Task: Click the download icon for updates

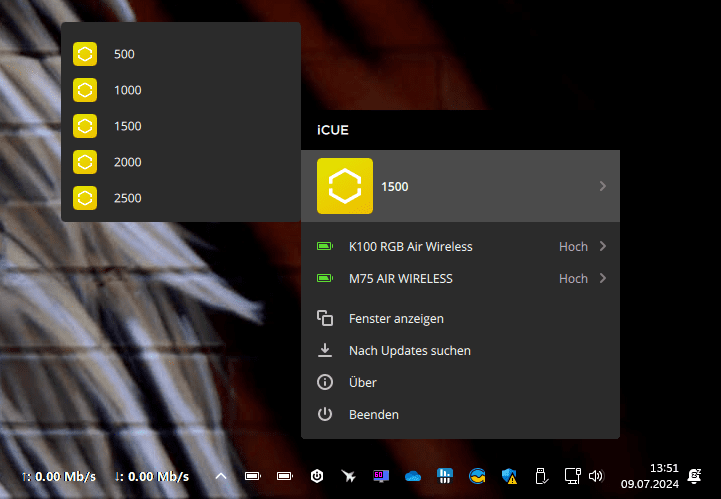Action: click(x=325, y=350)
